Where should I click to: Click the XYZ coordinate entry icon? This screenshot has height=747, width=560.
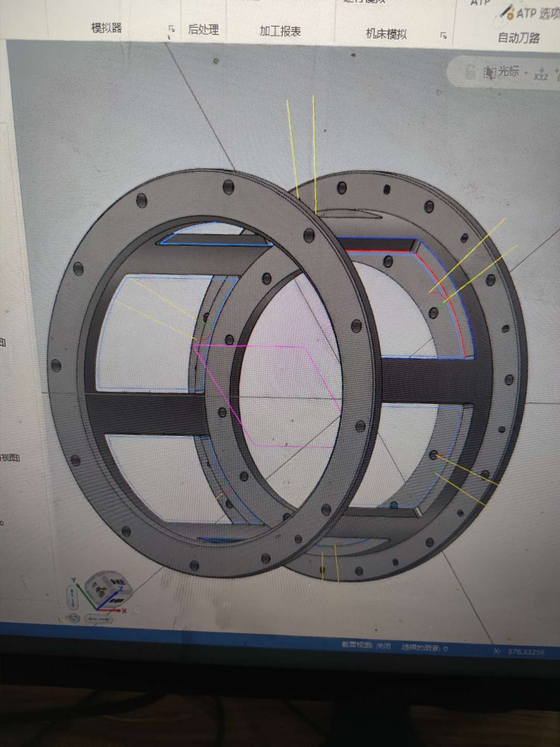coord(541,74)
